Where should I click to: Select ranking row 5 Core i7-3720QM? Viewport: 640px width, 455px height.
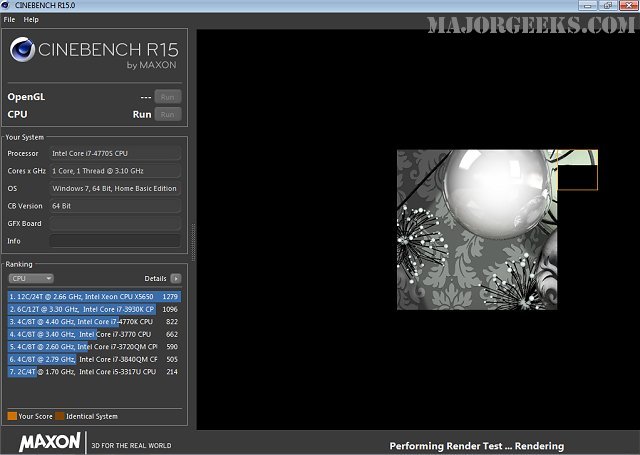point(94,347)
